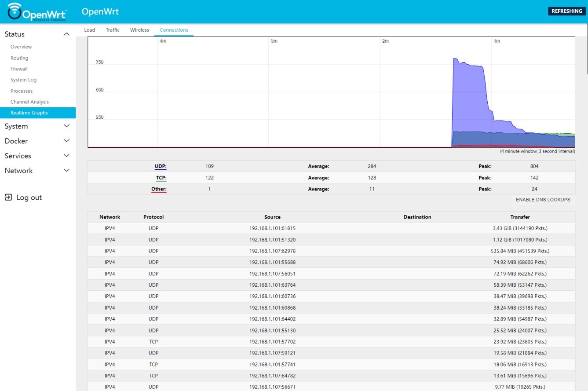Switch to the Load tab
The image size is (588, 391).
[x=90, y=30]
